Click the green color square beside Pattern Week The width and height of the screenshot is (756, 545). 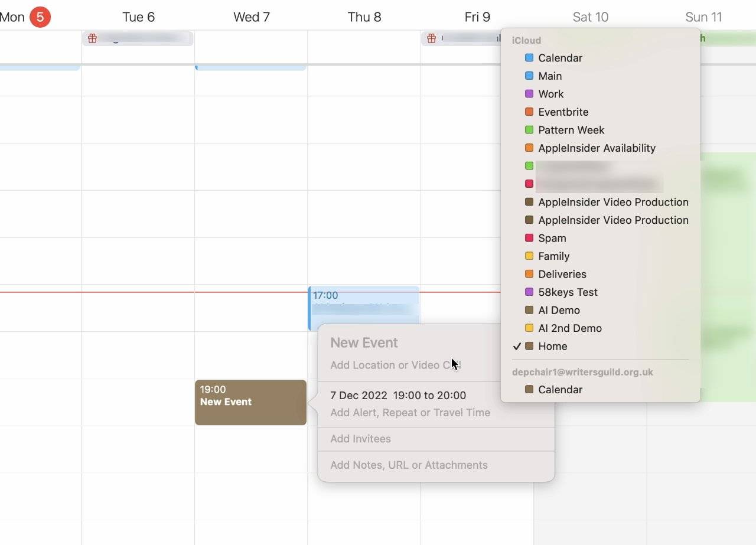(x=528, y=130)
